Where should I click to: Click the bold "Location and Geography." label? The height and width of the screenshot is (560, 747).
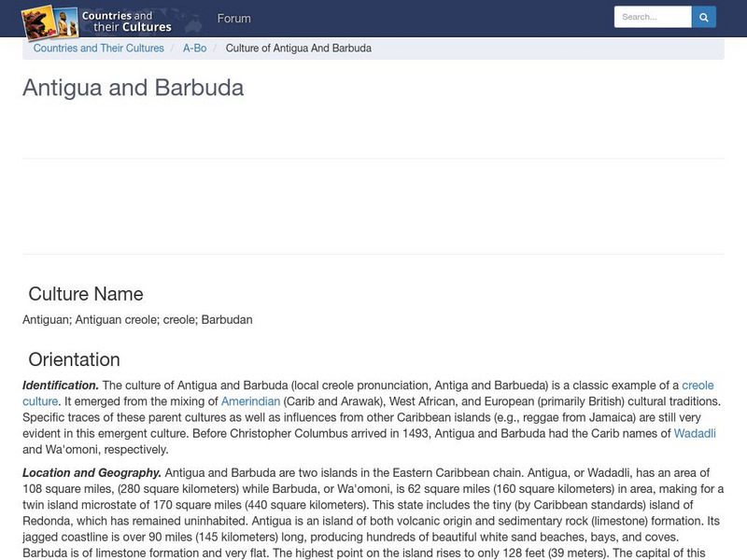tap(92, 473)
